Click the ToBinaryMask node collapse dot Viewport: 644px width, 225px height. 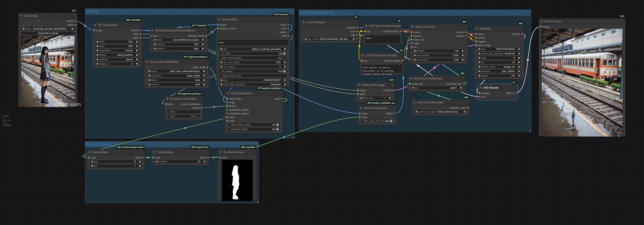click(x=154, y=152)
